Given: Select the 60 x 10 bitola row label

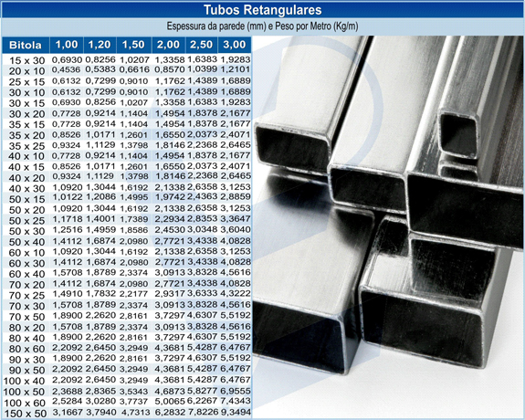Looking at the screenshot, I should pyautogui.click(x=26, y=253).
